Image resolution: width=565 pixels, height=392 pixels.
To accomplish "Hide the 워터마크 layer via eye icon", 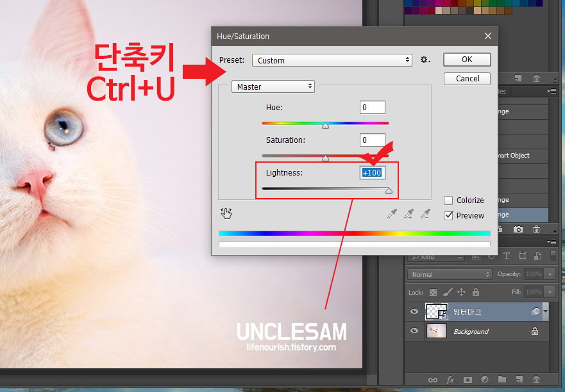I will pos(414,311).
